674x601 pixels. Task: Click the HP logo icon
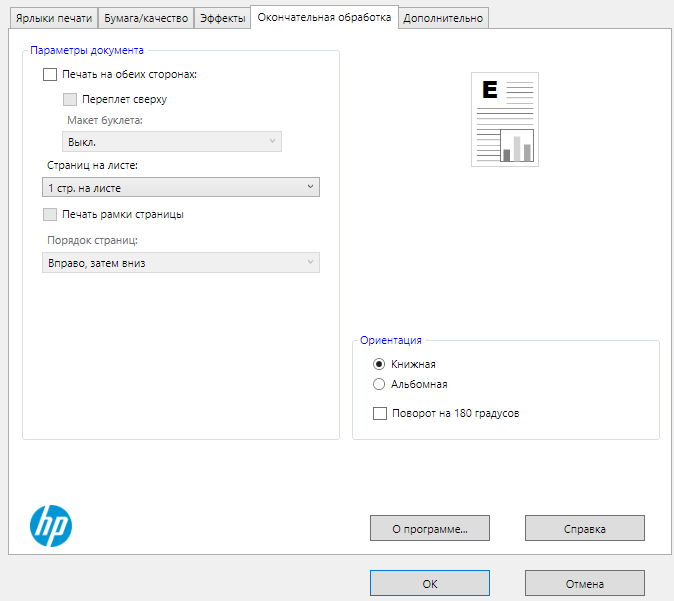50,524
